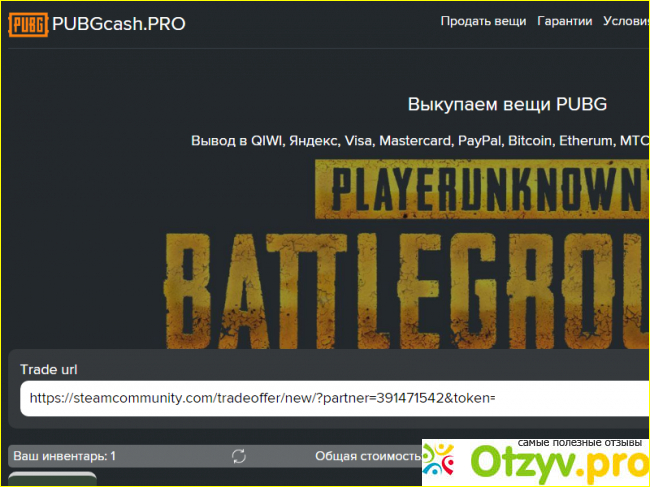Click the payment methods line starting with Вывод в QIWI
Viewport: 650px width, 487px height.
(x=420, y=141)
